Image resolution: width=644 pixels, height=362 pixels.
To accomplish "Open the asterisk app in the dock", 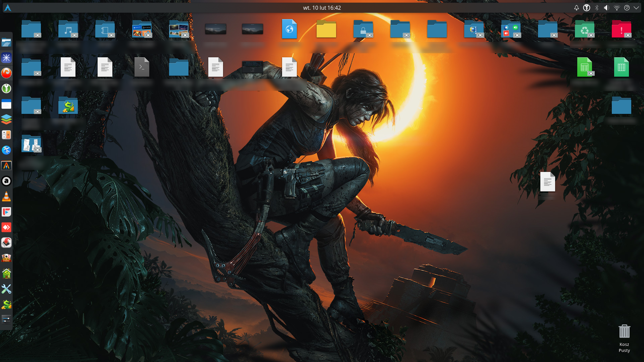I will click(7, 58).
